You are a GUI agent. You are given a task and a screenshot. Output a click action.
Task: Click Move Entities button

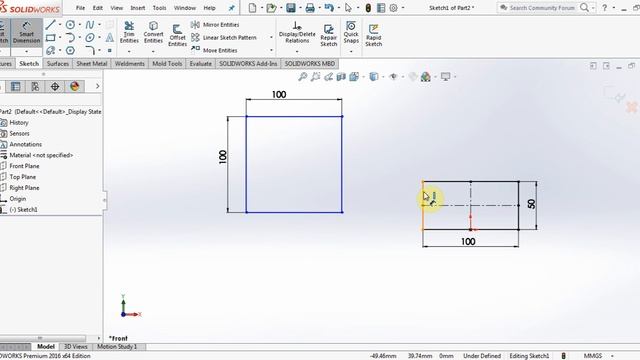click(214, 50)
